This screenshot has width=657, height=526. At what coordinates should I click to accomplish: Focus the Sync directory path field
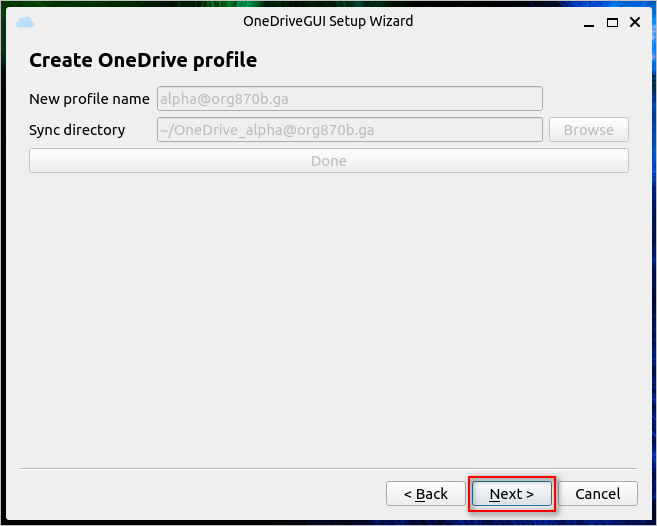click(350, 130)
